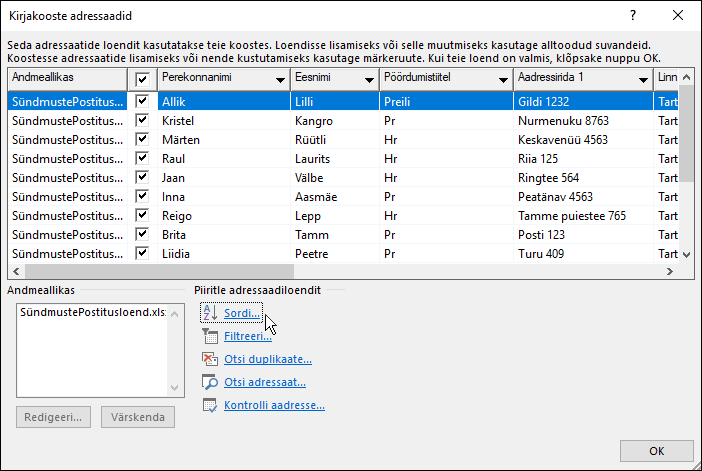Viewport: 702px width, 471px height.
Task: Click the vertical scrollbar thumb of table
Action: pyautogui.click(x=686, y=133)
